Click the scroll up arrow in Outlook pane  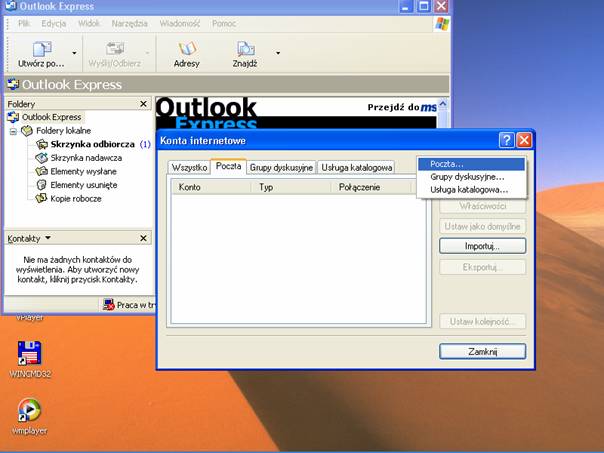tap(443, 104)
